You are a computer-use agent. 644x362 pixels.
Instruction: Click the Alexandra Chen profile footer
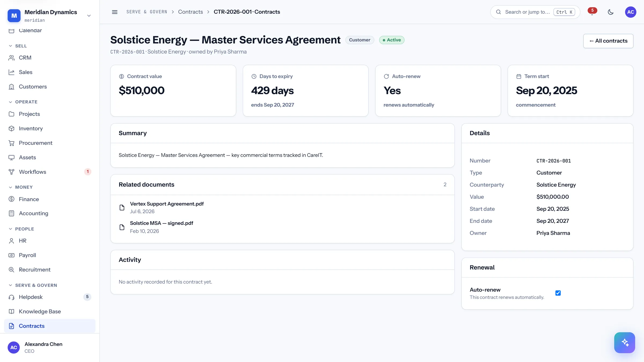50,348
